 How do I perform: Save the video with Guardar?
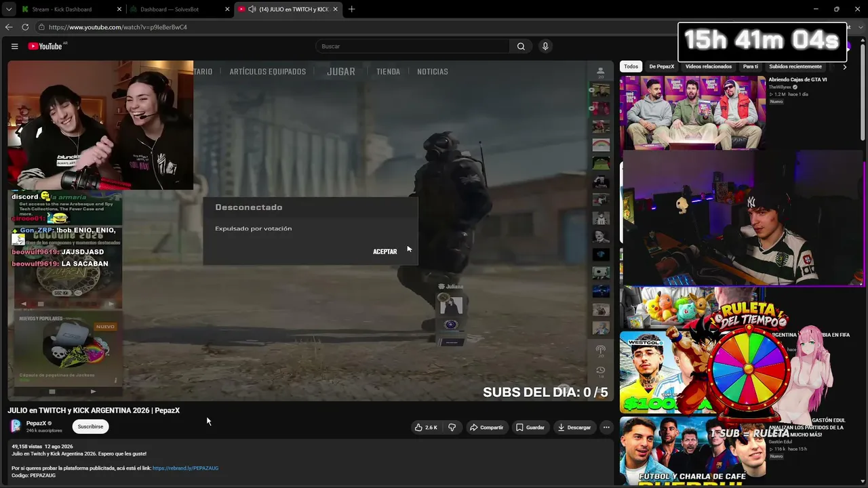[x=530, y=428]
